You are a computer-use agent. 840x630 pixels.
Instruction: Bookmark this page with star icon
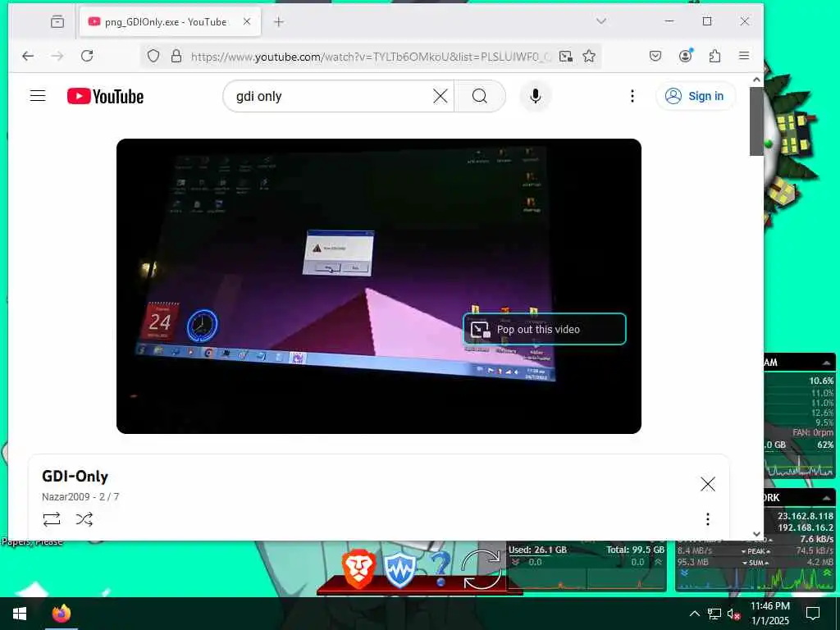click(589, 56)
